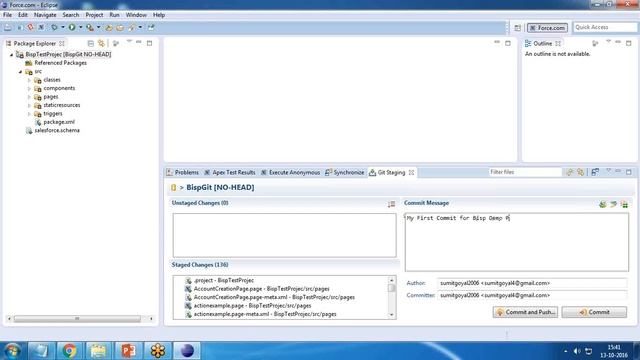
Task: Switch to the Problems tab
Action: pos(183,173)
